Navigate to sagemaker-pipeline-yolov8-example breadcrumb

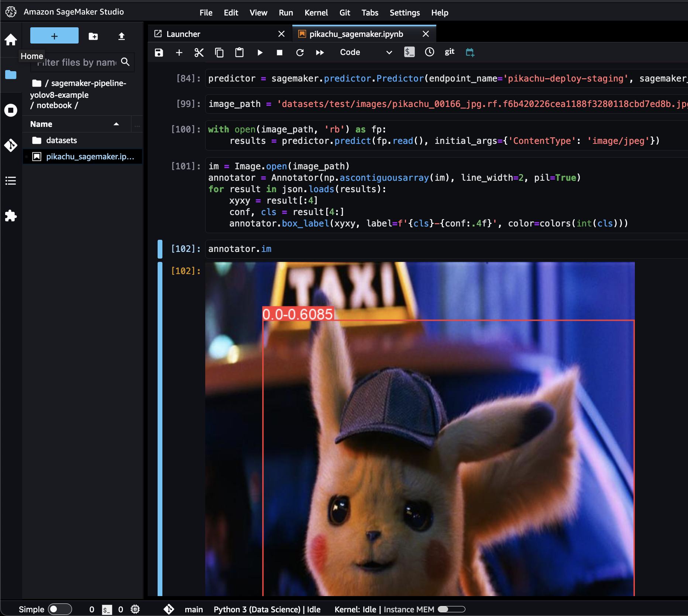78,89
